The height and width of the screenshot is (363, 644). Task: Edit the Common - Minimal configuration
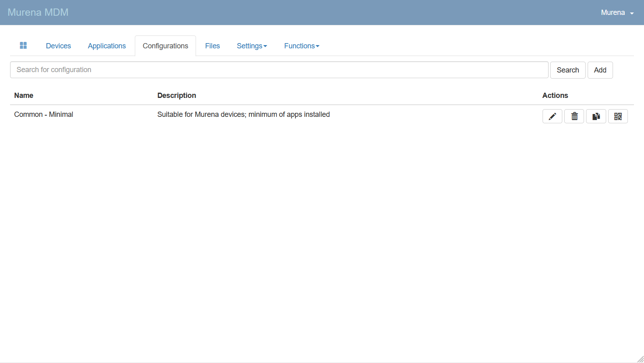(552, 116)
